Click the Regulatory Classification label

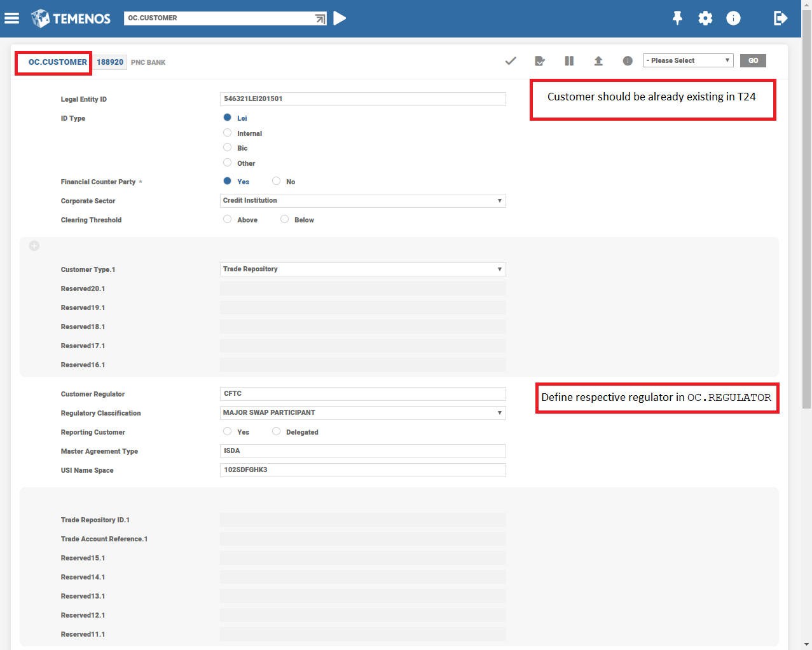tap(100, 413)
